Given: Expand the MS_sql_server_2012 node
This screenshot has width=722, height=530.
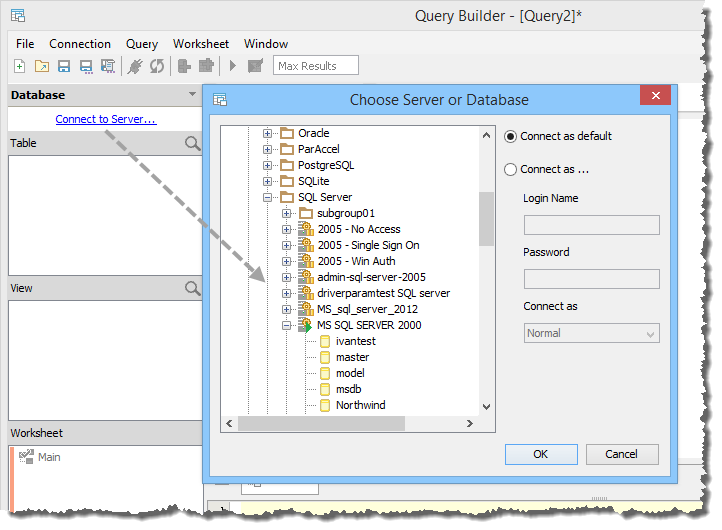Looking at the screenshot, I should 286,309.
